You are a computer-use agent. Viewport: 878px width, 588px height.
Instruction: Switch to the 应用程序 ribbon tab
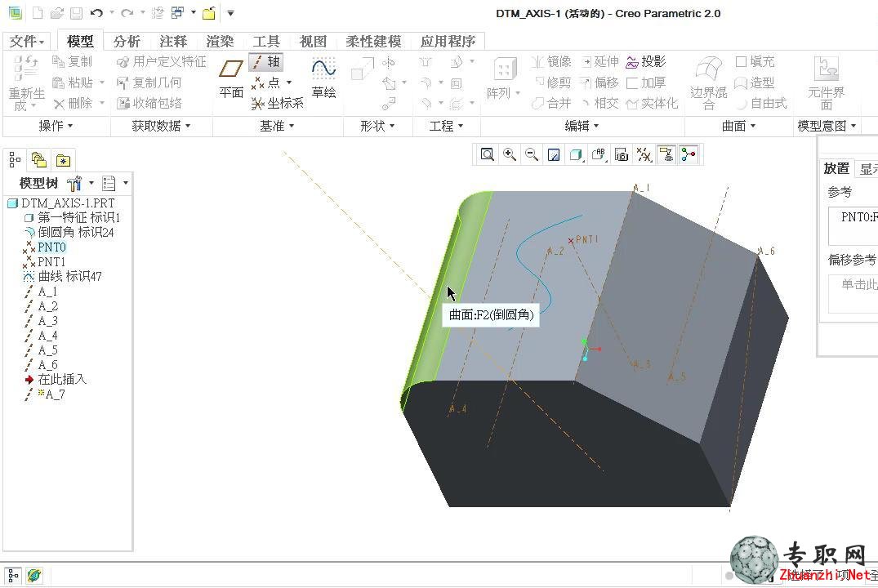[x=448, y=41]
